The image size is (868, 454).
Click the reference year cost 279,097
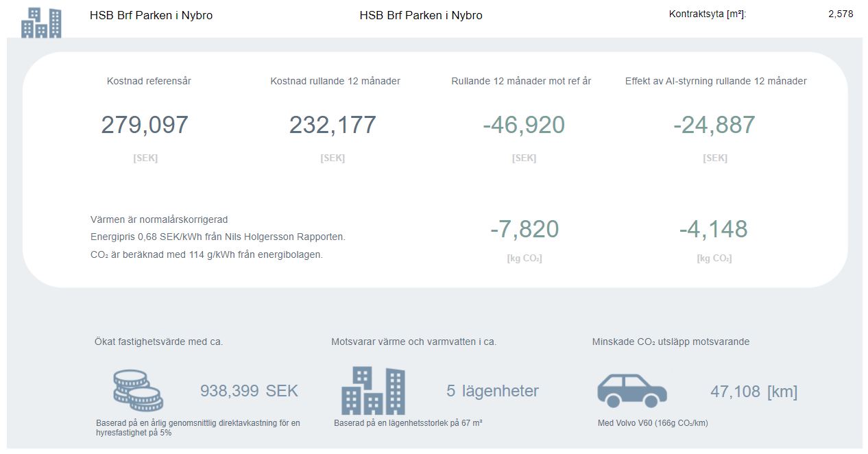coord(145,125)
